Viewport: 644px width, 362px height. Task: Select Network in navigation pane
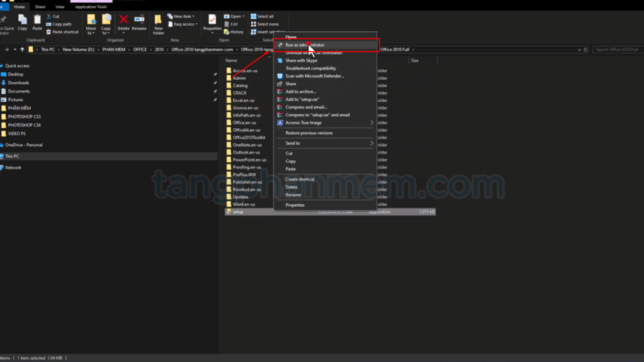tap(13, 168)
